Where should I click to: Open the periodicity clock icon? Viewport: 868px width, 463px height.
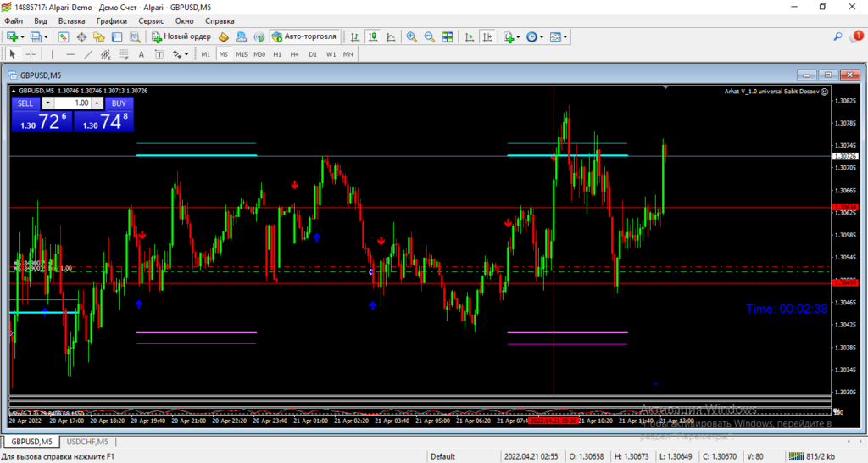(x=531, y=37)
